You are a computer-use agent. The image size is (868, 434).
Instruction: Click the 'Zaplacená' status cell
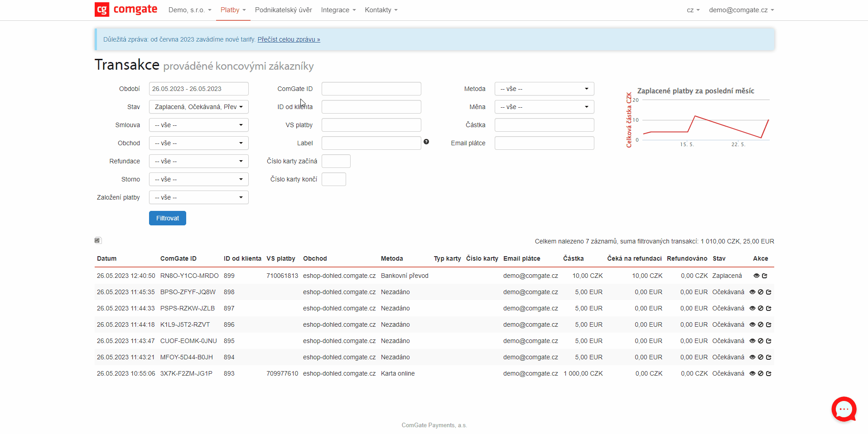[x=727, y=276]
